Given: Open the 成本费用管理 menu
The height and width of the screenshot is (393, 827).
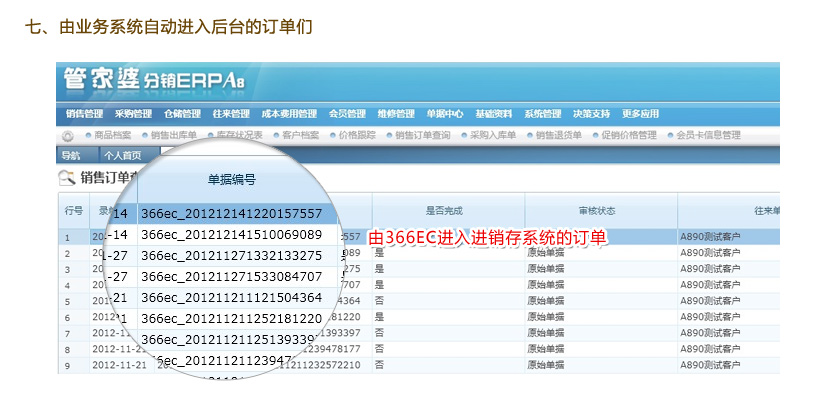Looking at the screenshot, I should [289, 114].
